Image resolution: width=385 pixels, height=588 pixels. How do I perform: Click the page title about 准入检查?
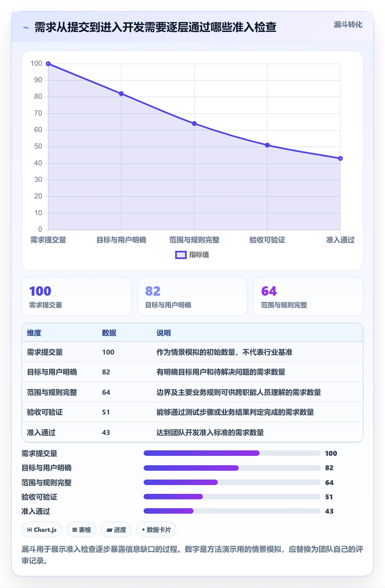[155, 27]
